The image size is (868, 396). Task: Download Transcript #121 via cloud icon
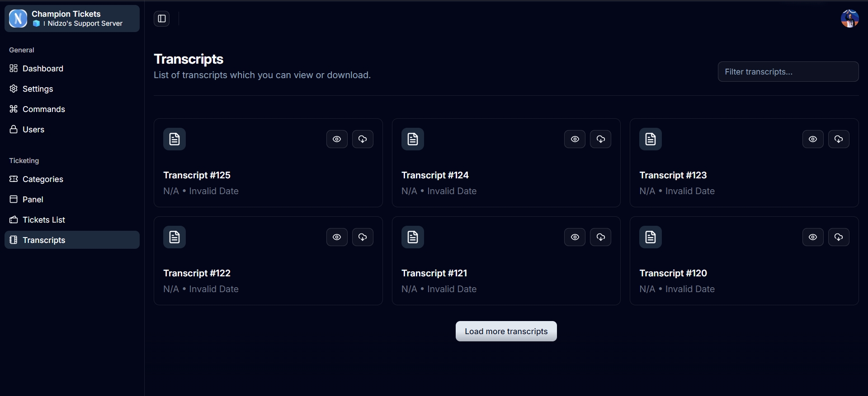pyautogui.click(x=600, y=237)
